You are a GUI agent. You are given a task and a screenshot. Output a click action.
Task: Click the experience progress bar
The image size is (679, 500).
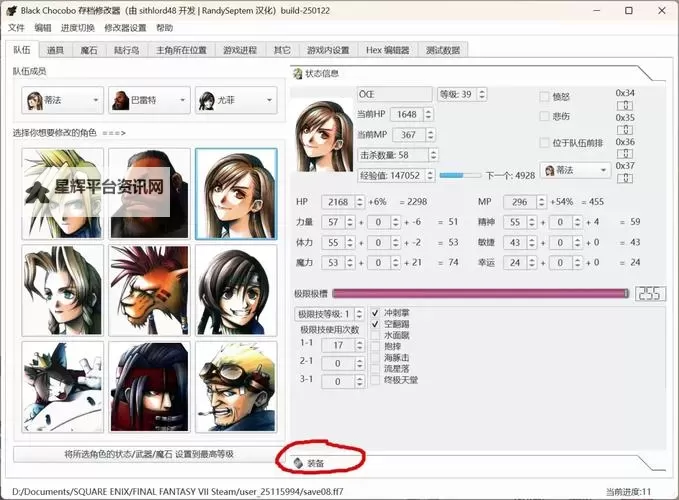point(460,175)
